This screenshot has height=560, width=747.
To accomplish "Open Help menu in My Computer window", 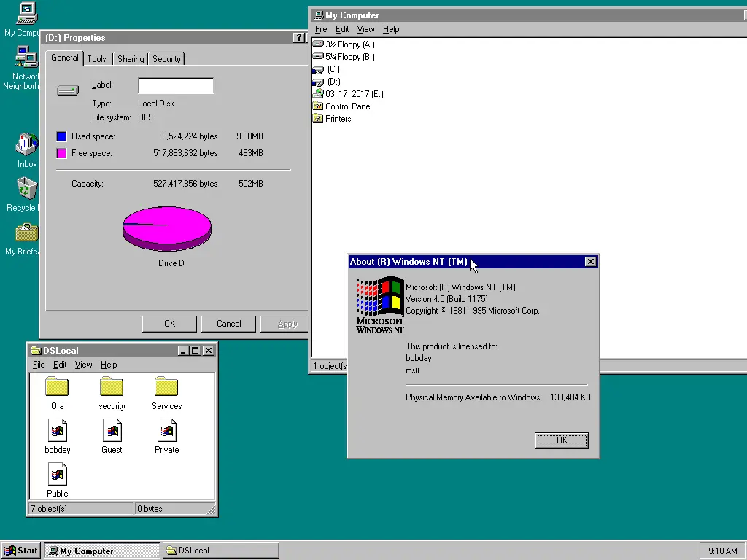I will [x=391, y=29].
